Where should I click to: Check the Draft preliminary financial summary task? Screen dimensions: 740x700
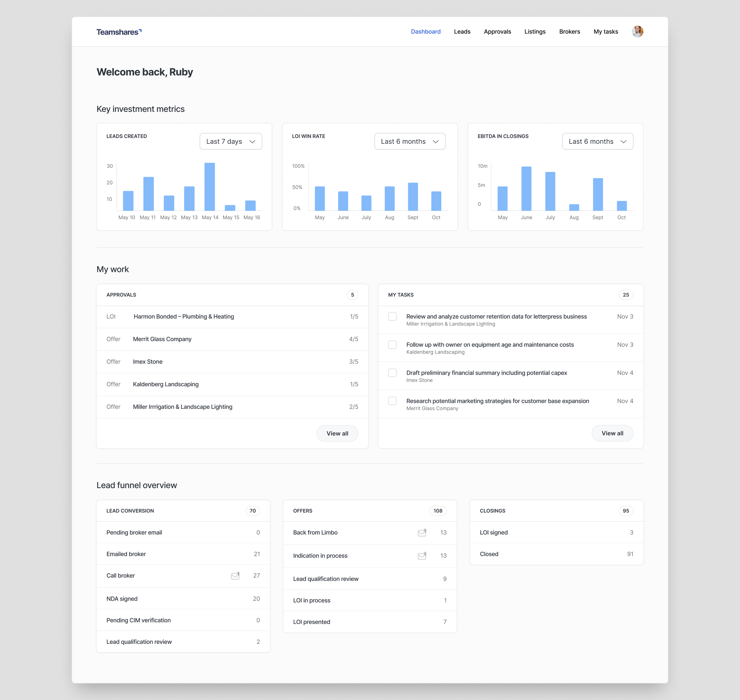point(392,373)
